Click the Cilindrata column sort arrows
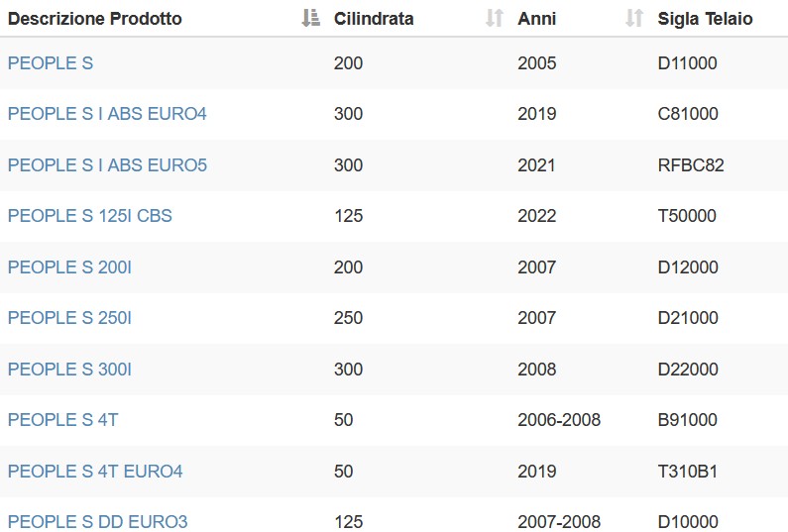 495,18
